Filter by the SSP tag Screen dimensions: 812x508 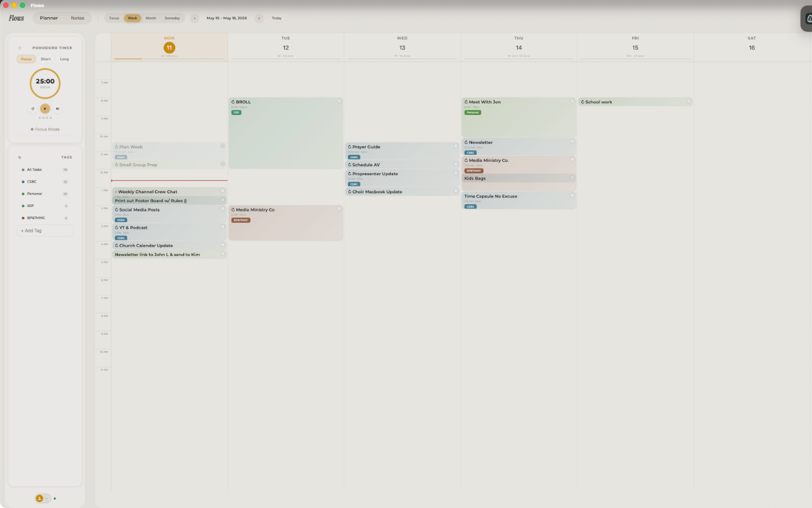pyautogui.click(x=44, y=206)
